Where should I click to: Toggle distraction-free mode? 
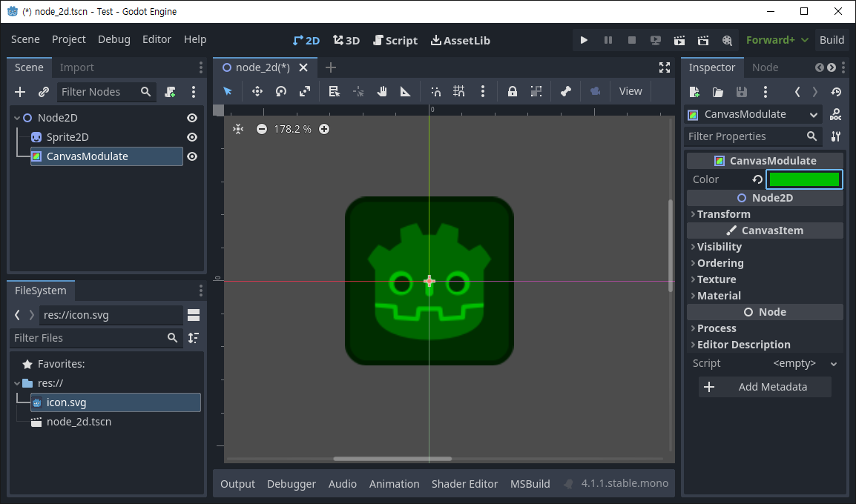(665, 67)
